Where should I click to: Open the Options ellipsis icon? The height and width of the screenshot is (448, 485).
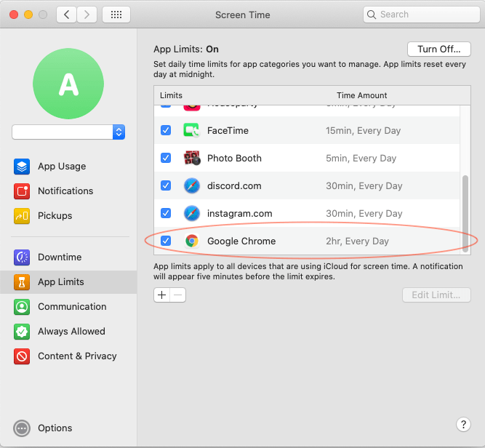(22, 428)
